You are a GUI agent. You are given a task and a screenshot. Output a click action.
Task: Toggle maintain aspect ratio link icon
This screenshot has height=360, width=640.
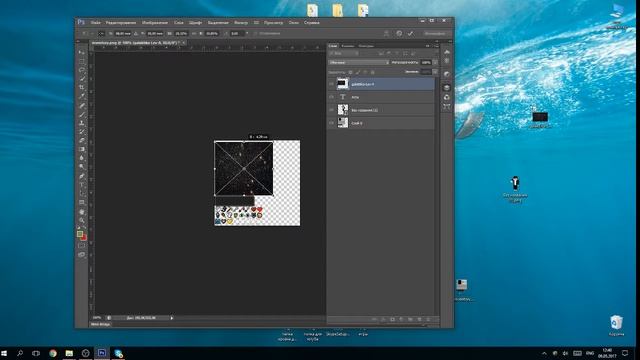tap(194, 33)
